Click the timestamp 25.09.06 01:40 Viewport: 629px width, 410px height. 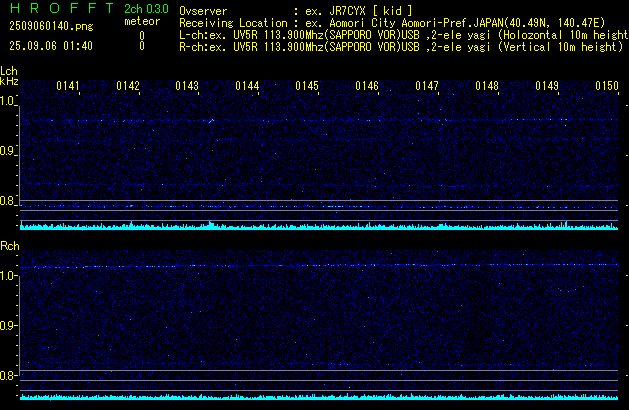(x=51, y=46)
